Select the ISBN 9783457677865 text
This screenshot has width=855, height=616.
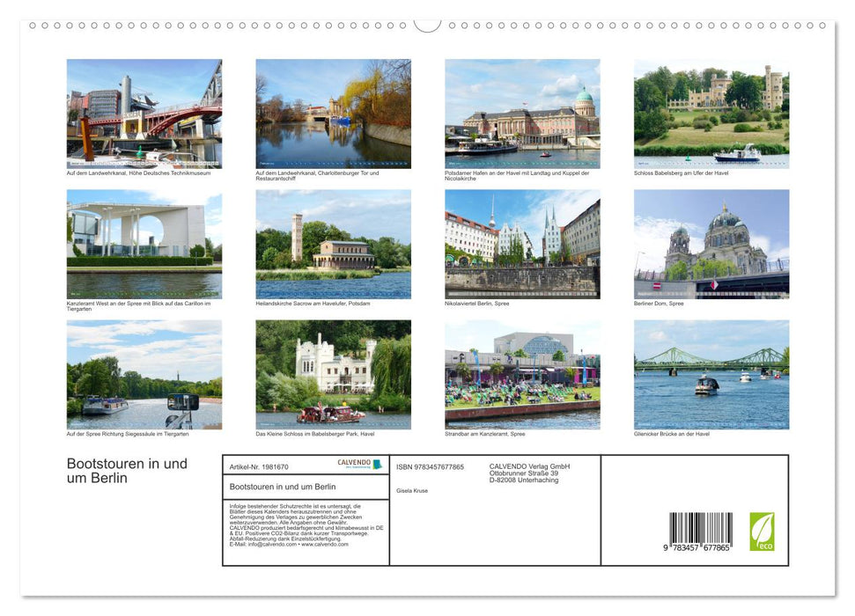point(428,466)
